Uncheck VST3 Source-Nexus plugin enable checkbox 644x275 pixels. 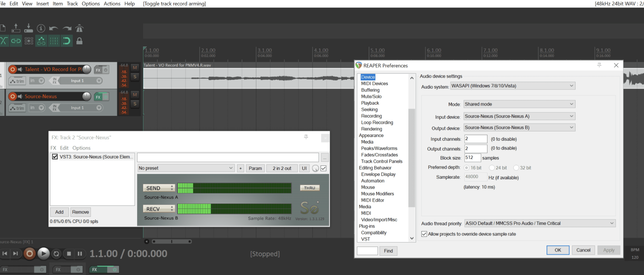[x=55, y=157]
